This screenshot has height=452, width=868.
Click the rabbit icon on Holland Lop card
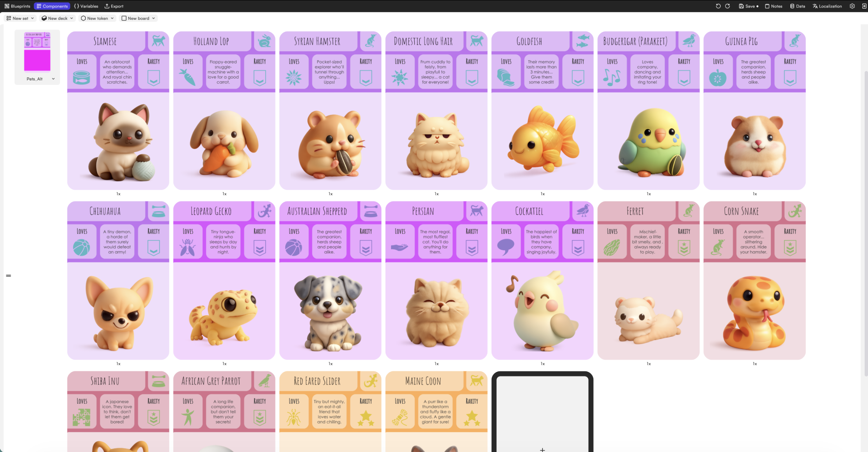[x=264, y=41]
